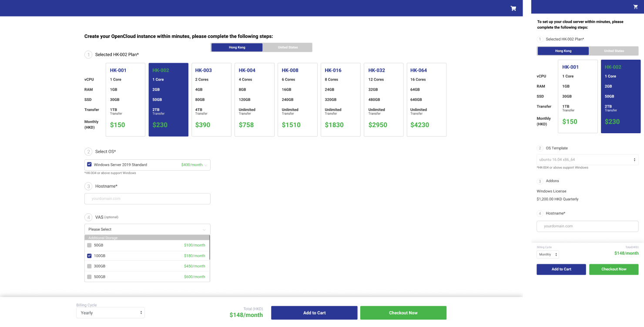The image size is (644, 327).
Task: Open the cart icon in mobile header
Action: pyautogui.click(x=635, y=7)
